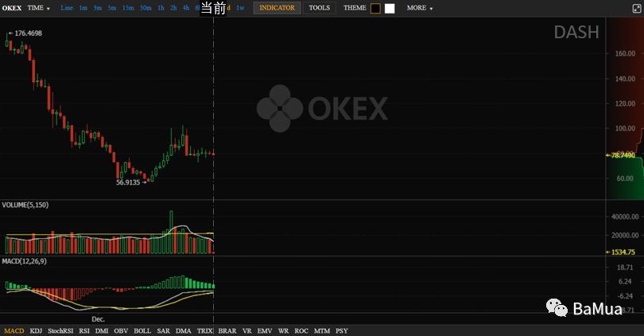Click the DASH symbol label
The width and height of the screenshot is (644, 336).
pos(576,33)
